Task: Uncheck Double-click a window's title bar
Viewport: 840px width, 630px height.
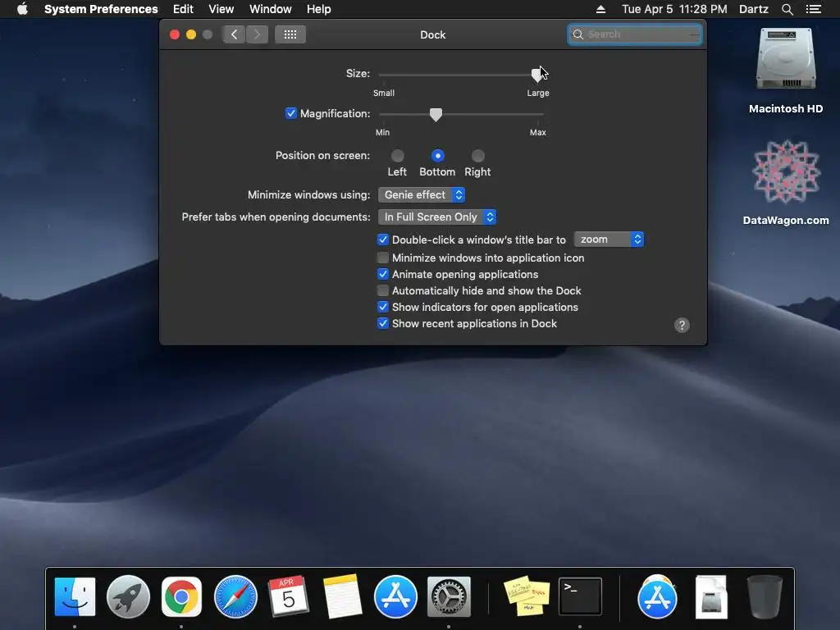Action: (382, 240)
